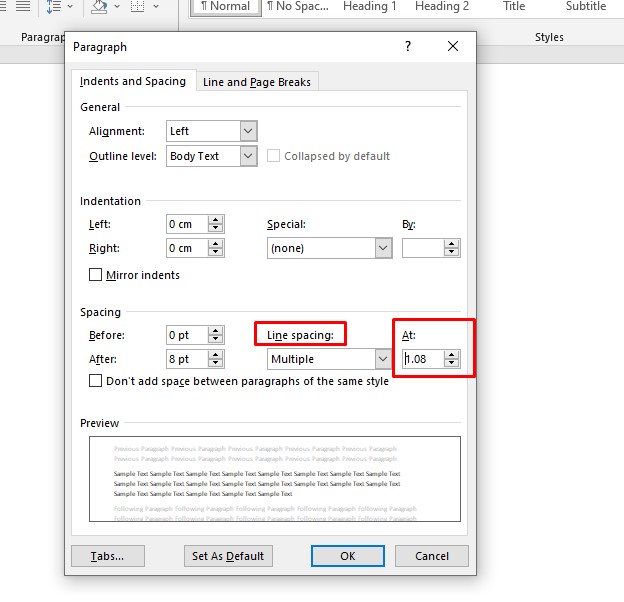Click the Help question mark in dialog
The image size is (624, 602).
pos(408,47)
